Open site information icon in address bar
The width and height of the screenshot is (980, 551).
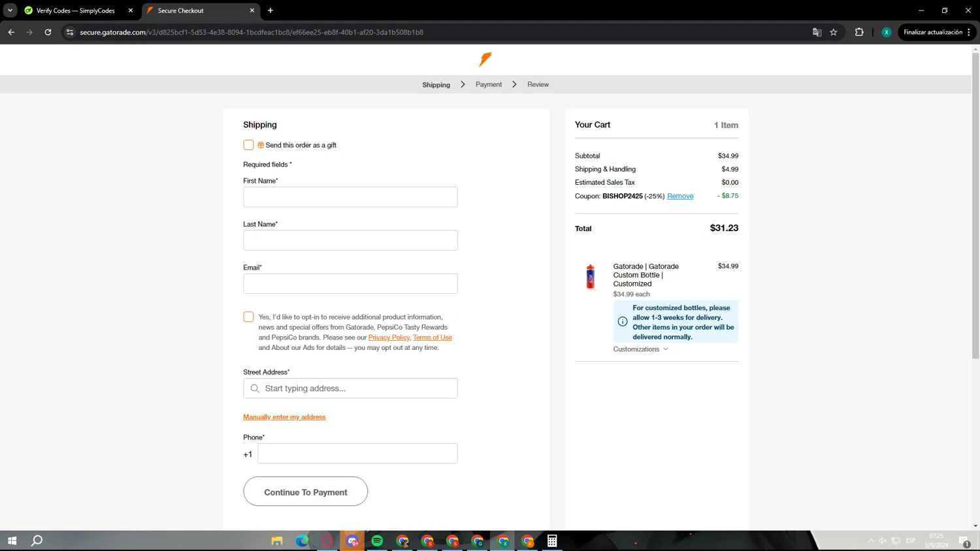(70, 32)
